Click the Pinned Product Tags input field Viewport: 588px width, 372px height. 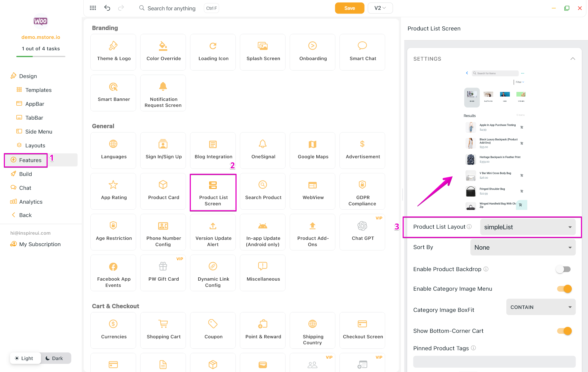coord(494,361)
